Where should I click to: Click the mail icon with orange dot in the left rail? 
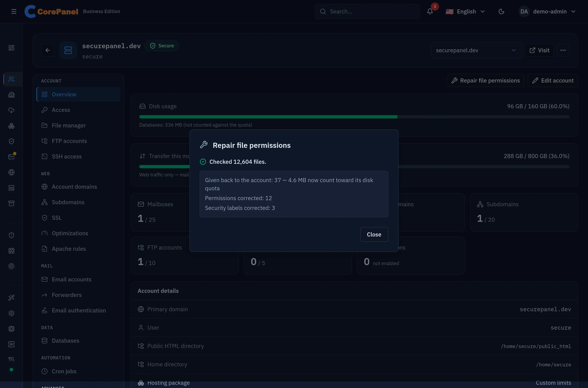pyautogui.click(x=11, y=157)
